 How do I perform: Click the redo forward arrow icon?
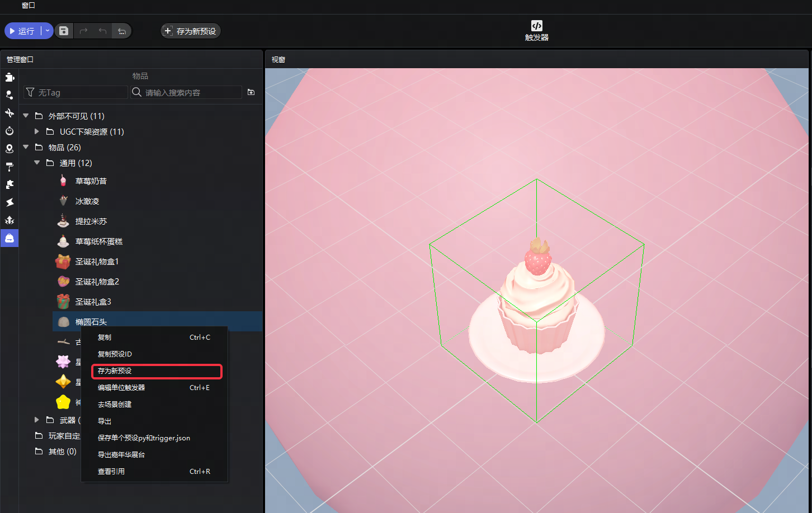click(83, 31)
